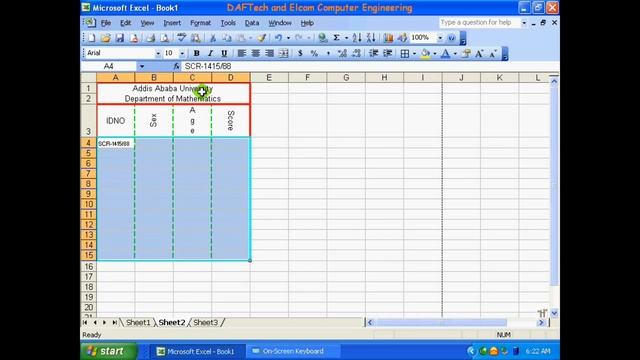Run the Spelling check tool
640x360 pixels.
[182, 38]
